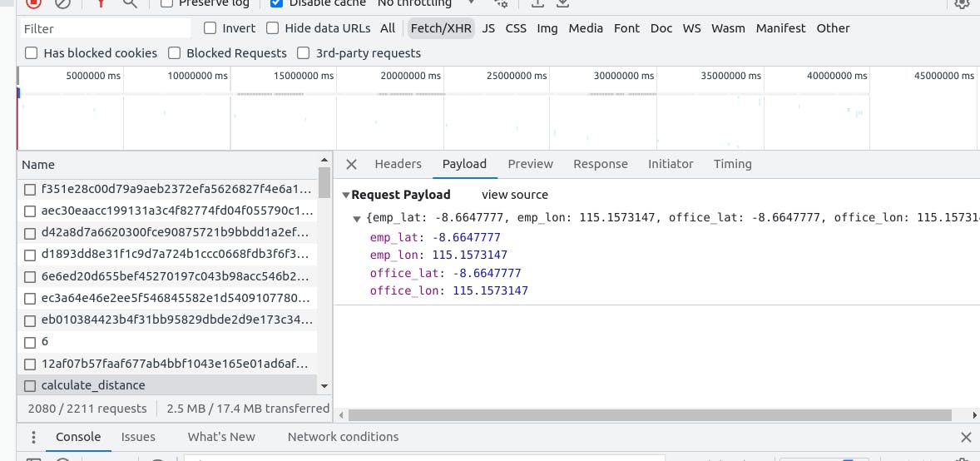Click the network timeline overview
This screenshot has height=461, width=980.
498,107
